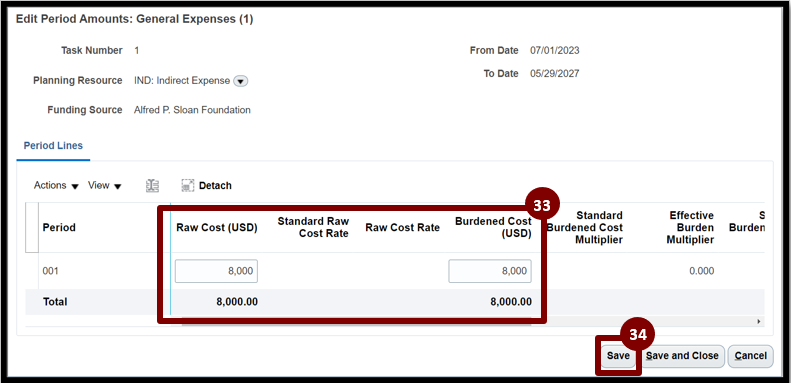The image size is (791, 383).
Task: Select the Period Lines tab
Action: 53,146
